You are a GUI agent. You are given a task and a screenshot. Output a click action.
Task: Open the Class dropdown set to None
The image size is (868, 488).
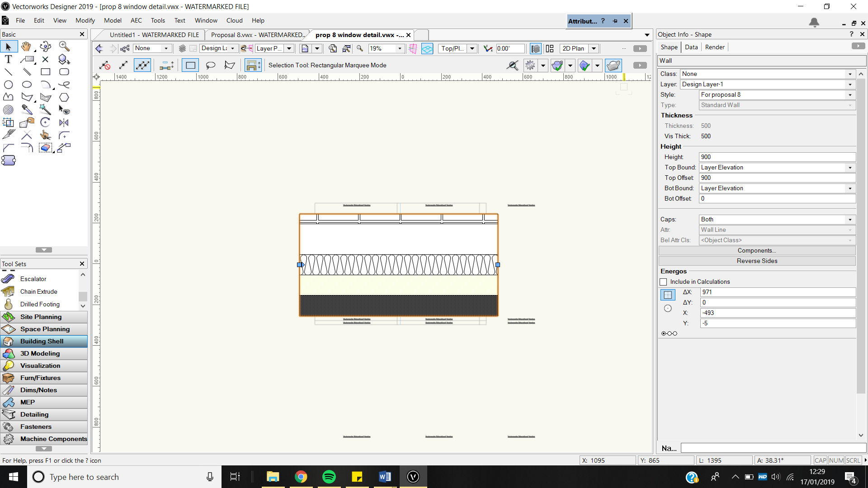pyautogui.click(x=850, y=74)
